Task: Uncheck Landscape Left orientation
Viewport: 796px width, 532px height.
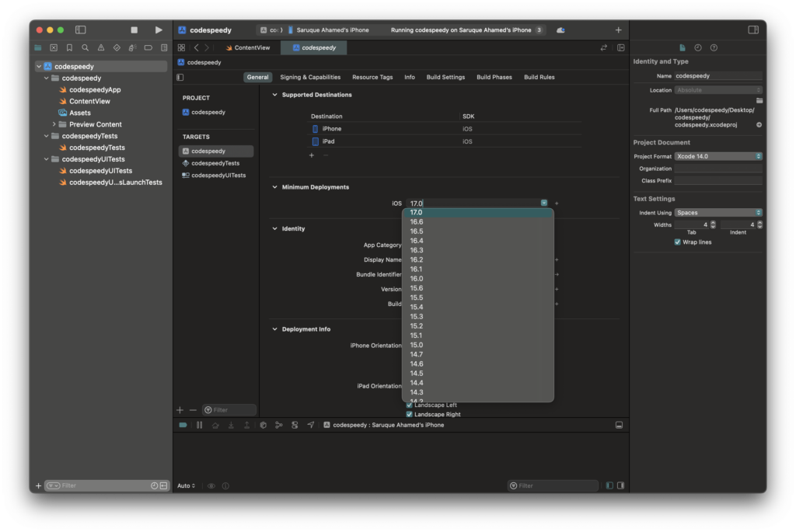Action: (409, 405)
